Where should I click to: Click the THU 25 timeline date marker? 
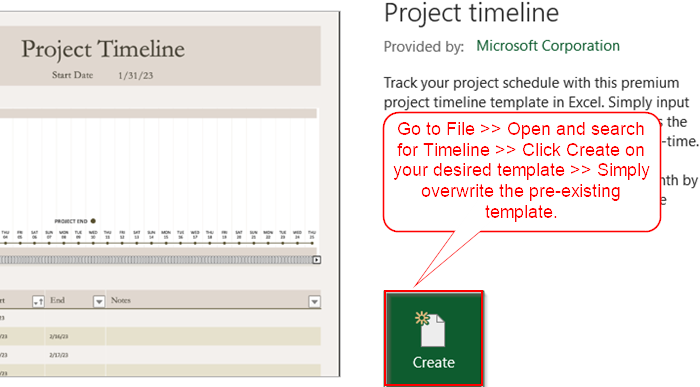(x=312, y=235)
